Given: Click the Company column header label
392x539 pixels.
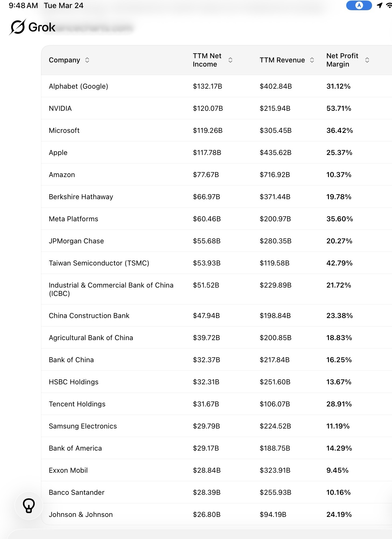Looking at the screenshot, I should (64, 60).
